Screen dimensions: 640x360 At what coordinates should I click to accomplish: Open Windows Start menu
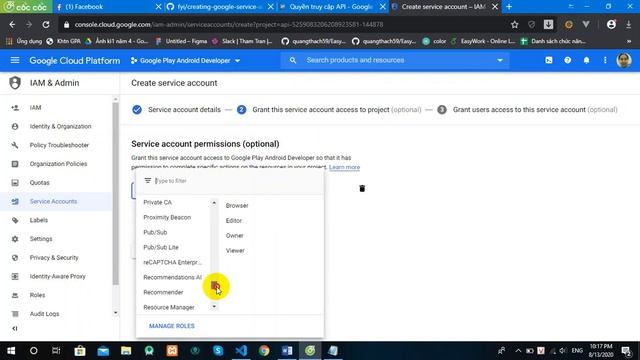[x=11, y=351]
